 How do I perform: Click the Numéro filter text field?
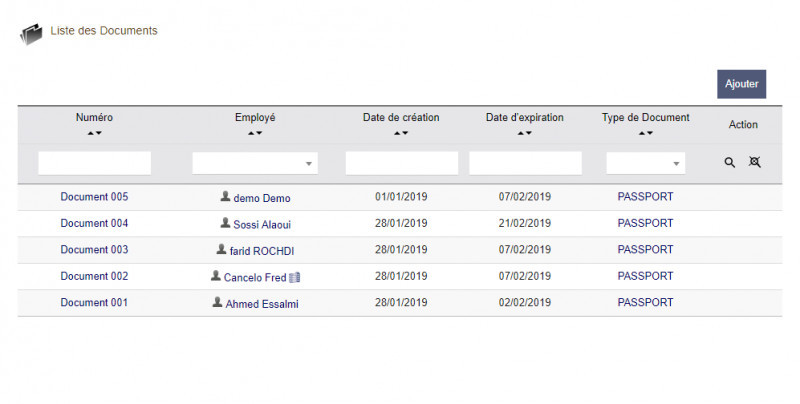[94, 163]
